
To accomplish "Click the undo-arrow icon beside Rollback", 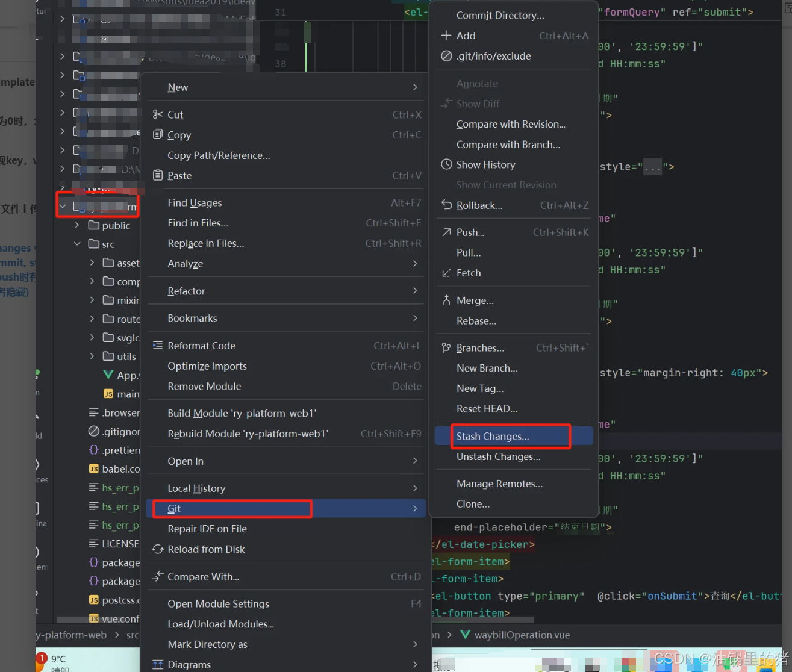I will 446,205.
